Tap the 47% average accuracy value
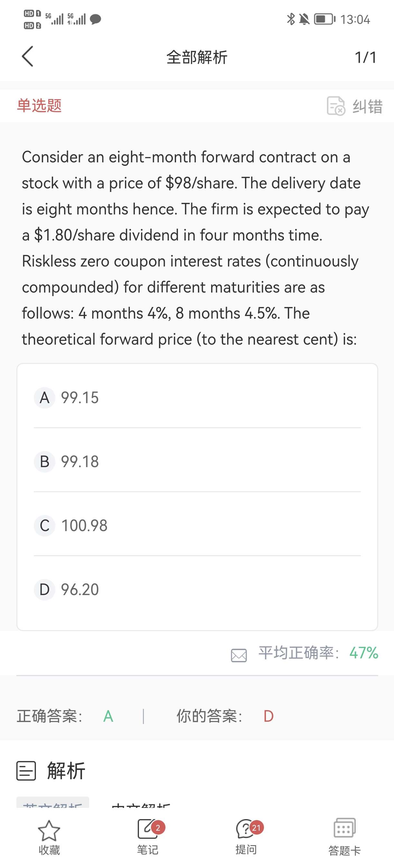This screenshot has height=868, width=394. (364, 653)
